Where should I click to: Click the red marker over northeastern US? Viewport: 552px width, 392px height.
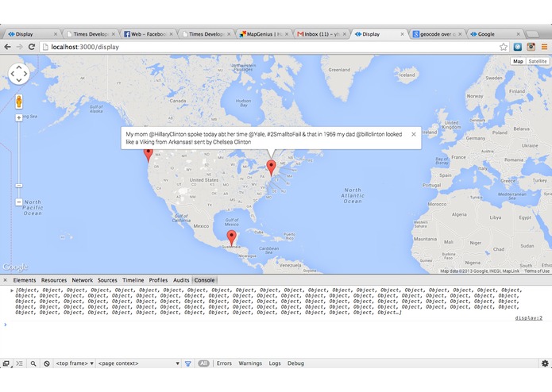(x=271, y=168)
